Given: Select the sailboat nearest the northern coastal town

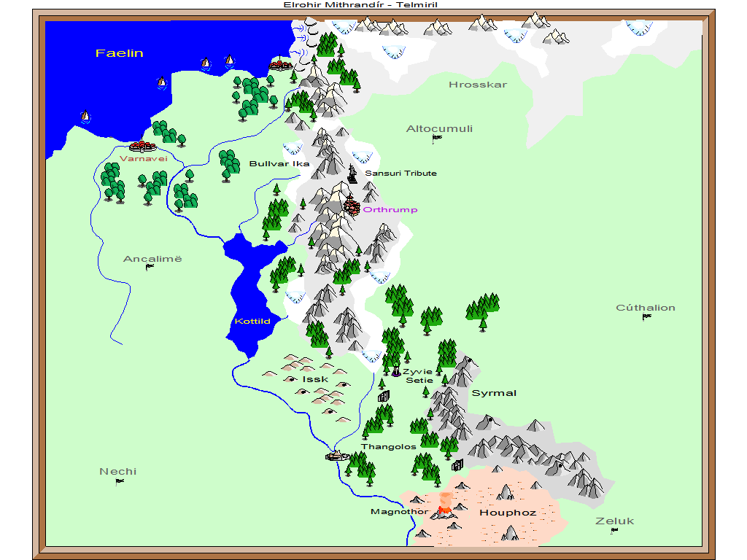Looking at the screenshot, I should click(x=230, y=61).
